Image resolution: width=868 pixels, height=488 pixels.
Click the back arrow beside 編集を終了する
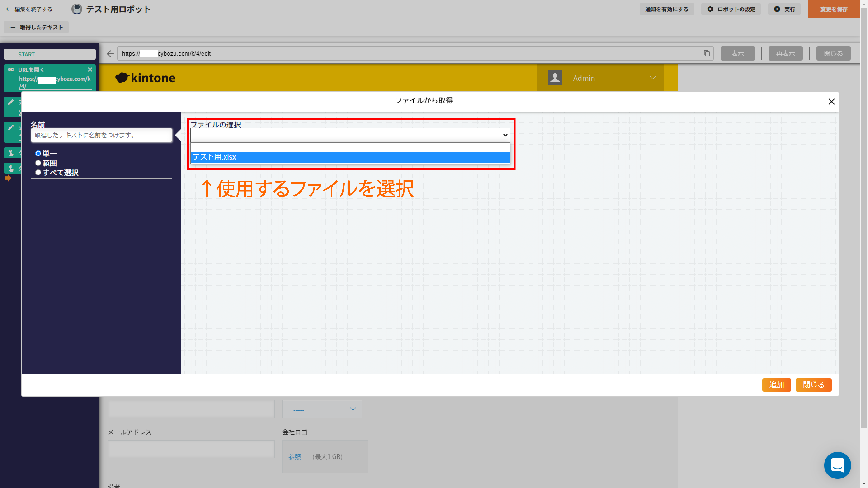(7, 9)
